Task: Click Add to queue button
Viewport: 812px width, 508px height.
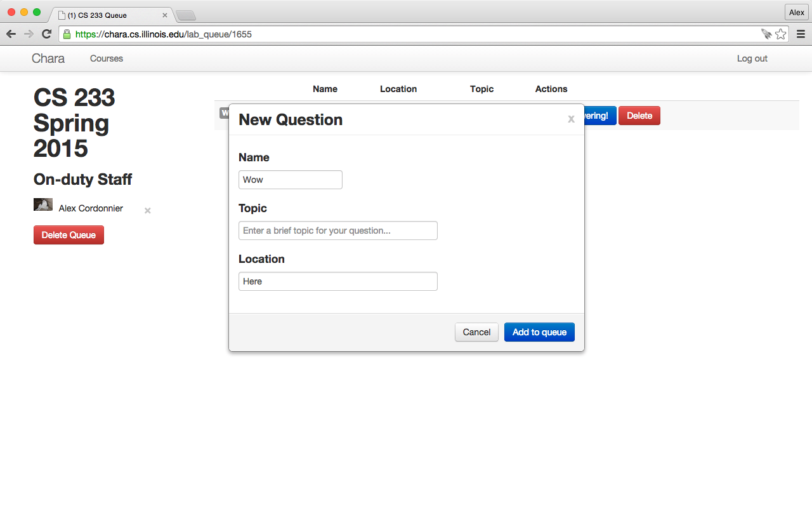Action: 539,332
